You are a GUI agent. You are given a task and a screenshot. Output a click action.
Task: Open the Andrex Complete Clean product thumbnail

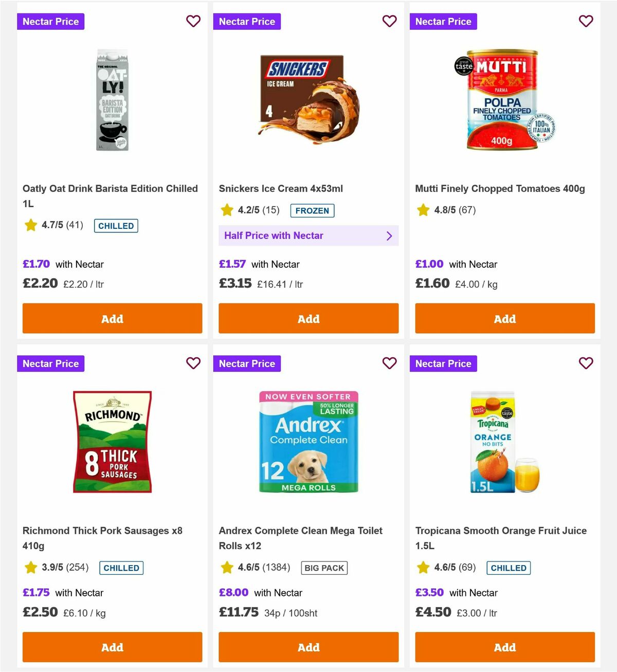(308, 441)
